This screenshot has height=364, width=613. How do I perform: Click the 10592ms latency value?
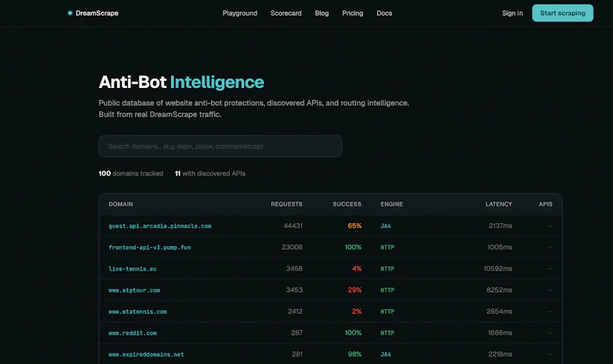[x=497, y=269]
